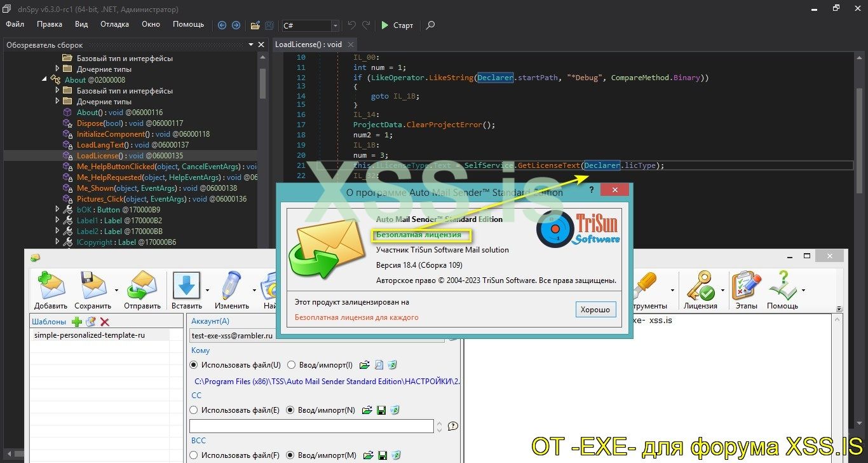
Task: Click the Вставить blue arrow icon
Action: 186,286
